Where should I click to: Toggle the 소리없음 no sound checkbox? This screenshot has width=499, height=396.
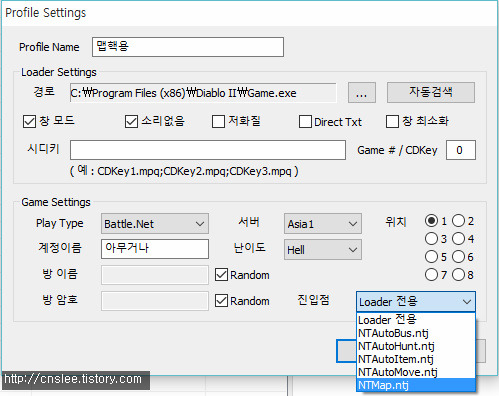pos(131,121)
